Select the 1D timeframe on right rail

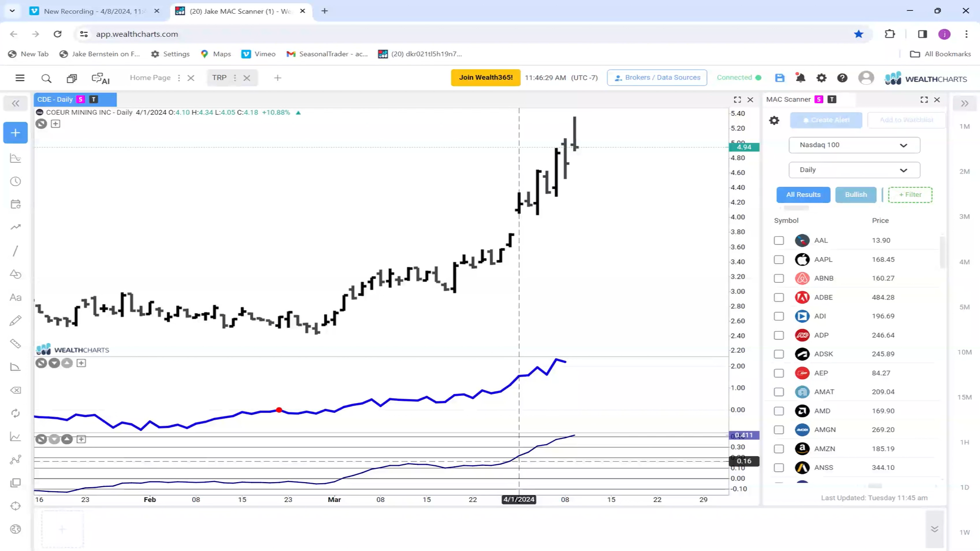point(964,487)
